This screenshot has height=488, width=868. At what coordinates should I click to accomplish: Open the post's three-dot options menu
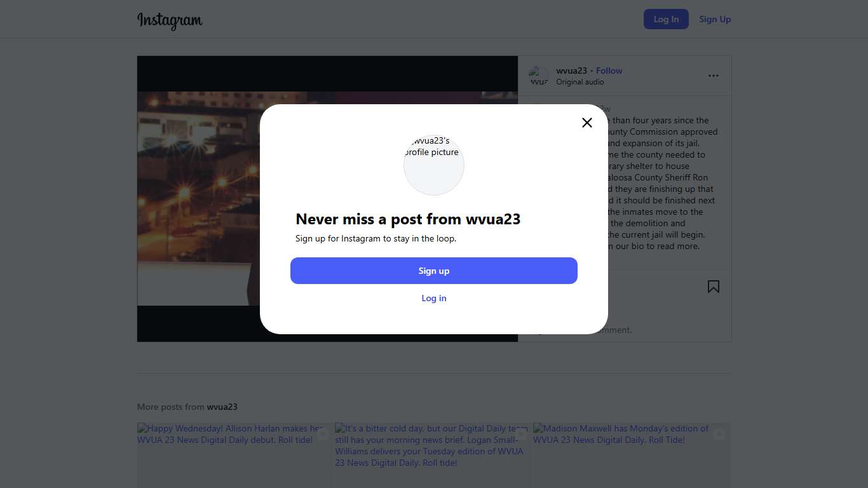coord(714,76)
